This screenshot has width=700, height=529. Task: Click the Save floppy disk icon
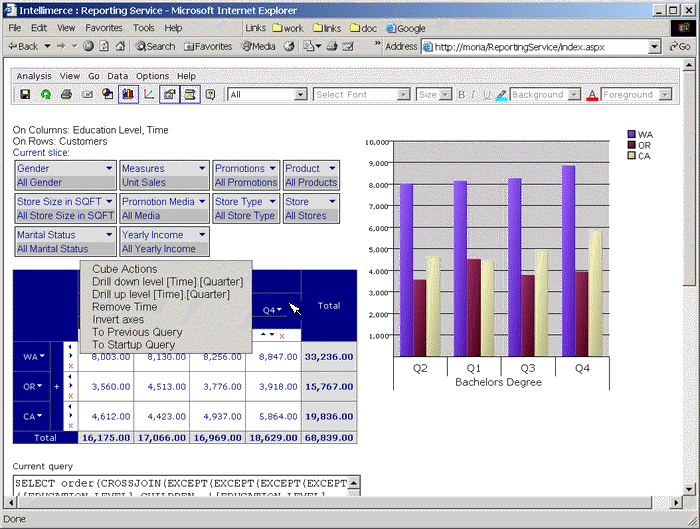click(25, 94)
